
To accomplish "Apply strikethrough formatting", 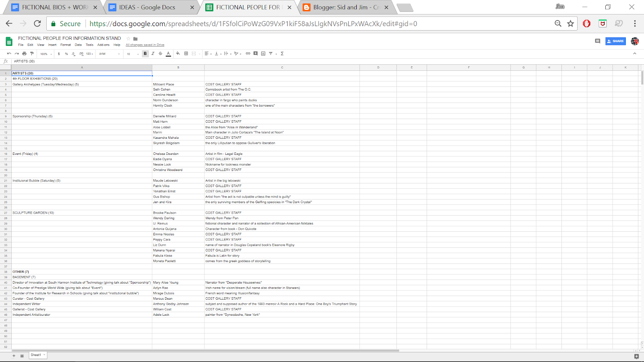I will coord(160,53).
